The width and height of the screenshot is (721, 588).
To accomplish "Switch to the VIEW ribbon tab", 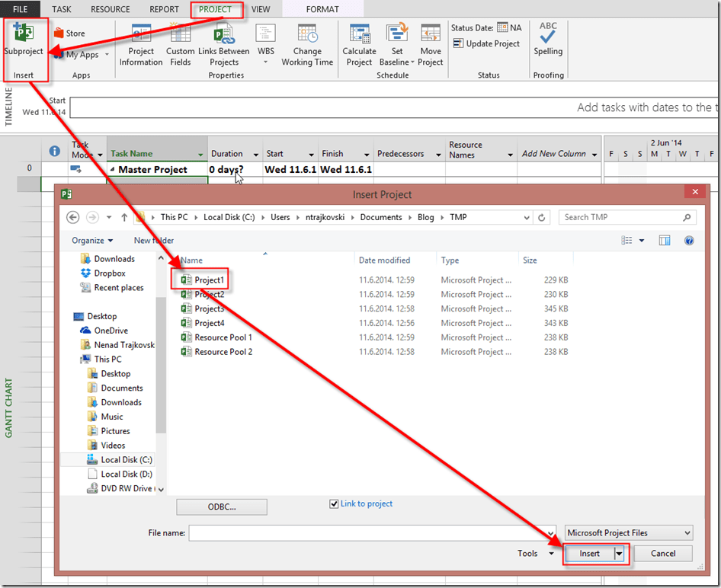I will pos(261,10).
